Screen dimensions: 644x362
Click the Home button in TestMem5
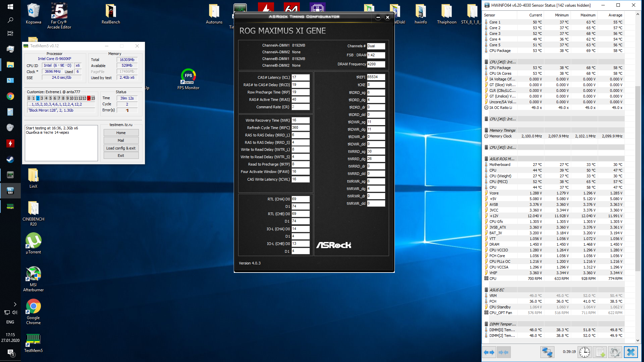click(x=121, y=133)
